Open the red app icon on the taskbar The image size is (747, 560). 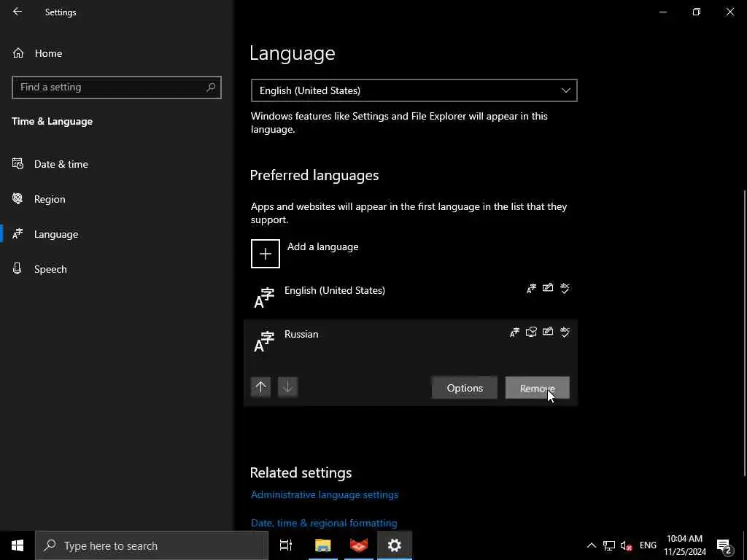click(x=359, y=545)
